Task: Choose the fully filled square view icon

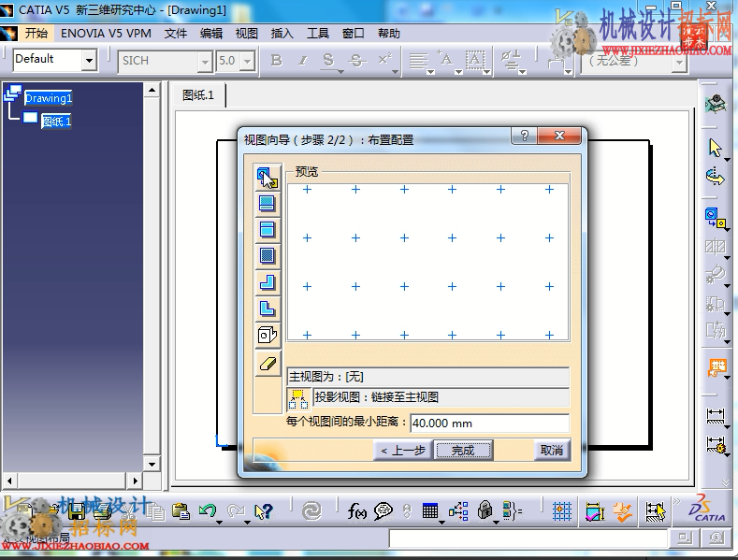Action: [267, 255]
